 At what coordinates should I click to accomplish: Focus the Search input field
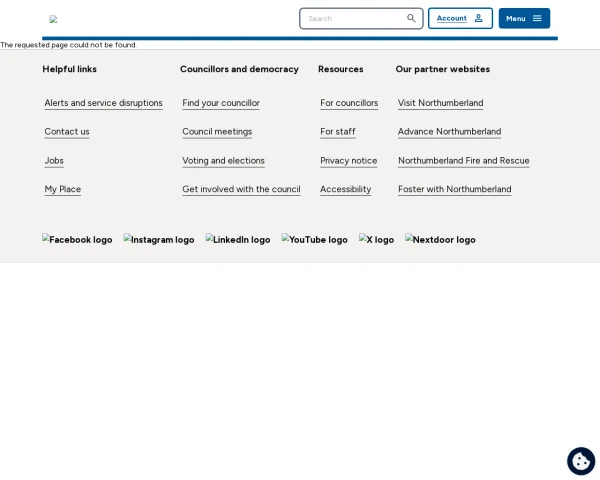click(x=361, y=18)
